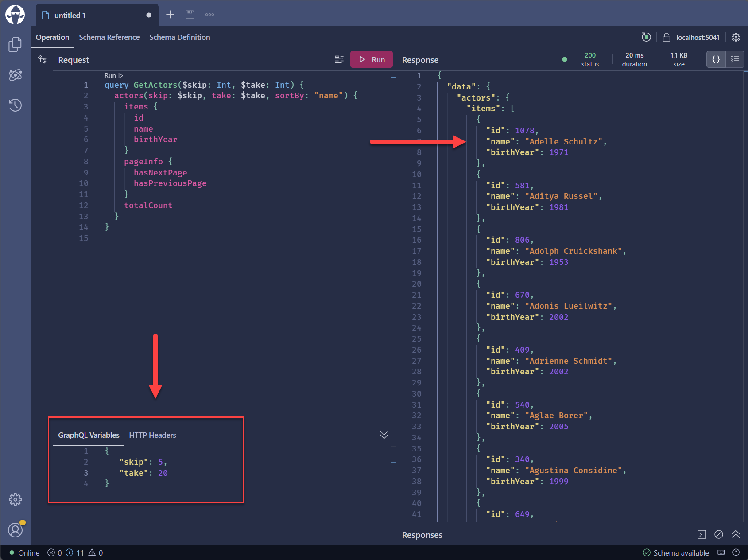Open the schema polling refresh indicator
The height and width of the screenshot is (560, 748).
click(x=646, y=37)
